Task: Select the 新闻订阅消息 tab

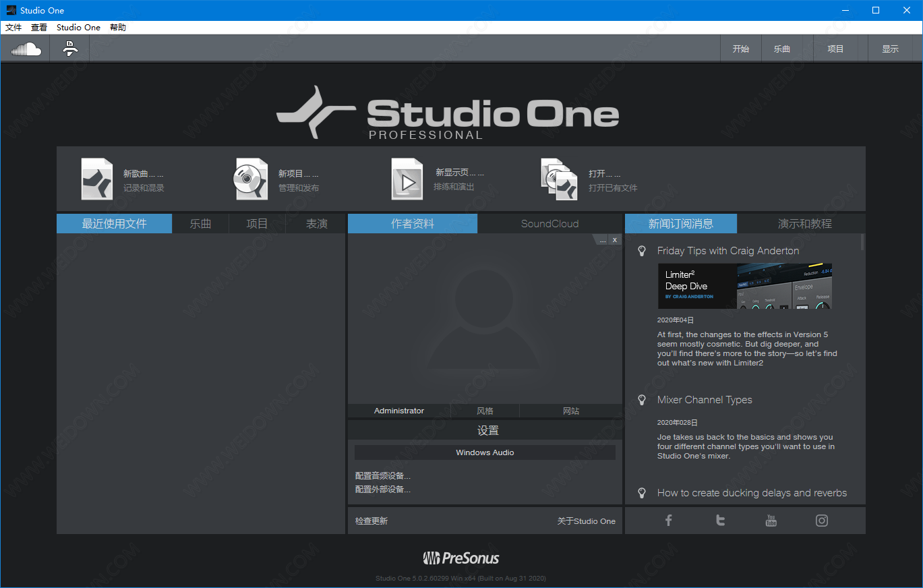Action: [681, 224]
